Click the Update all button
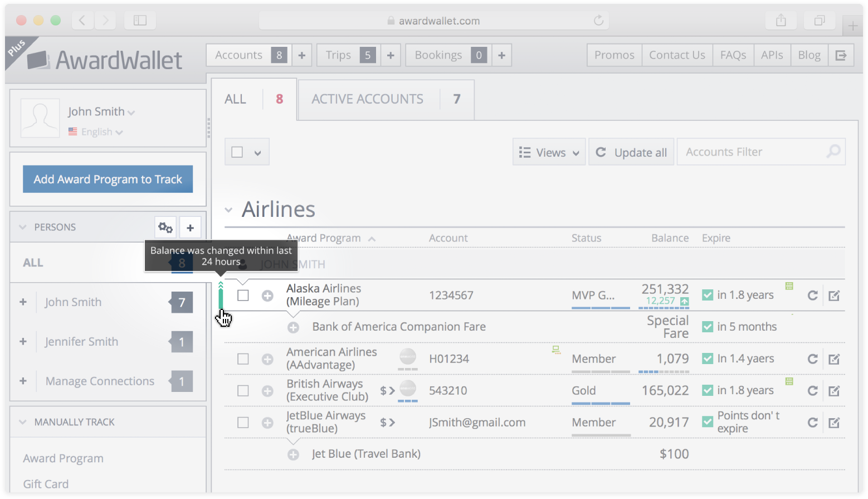Image resolution: width=868 pixels, height=499 pixels. (x=631, y=152)
